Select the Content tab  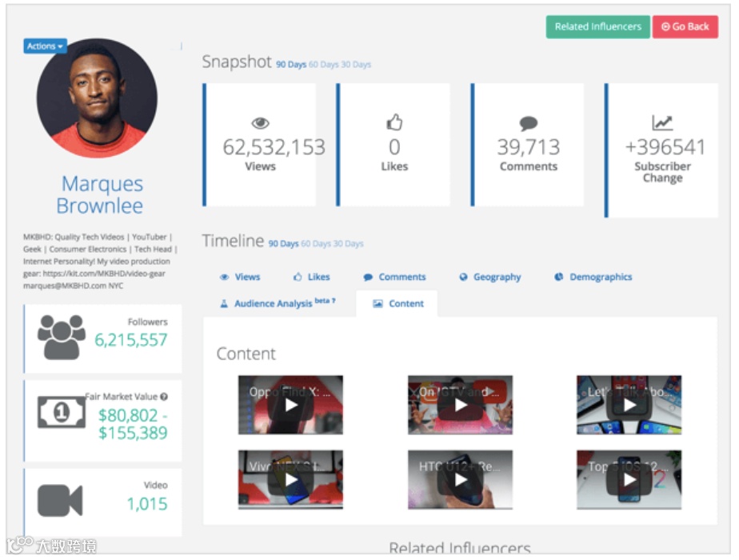coord(397,303)
